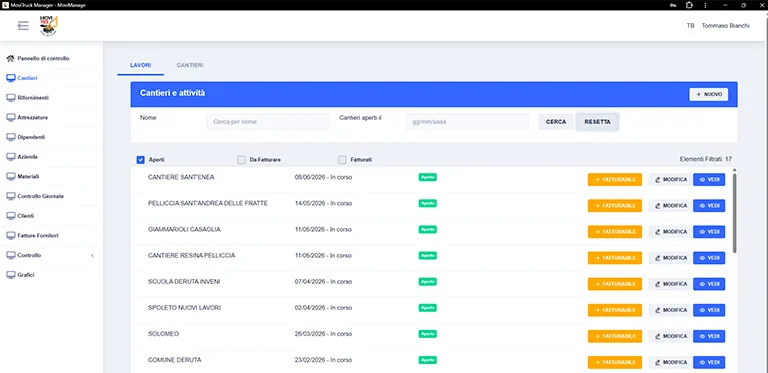
Task: Click the TB user avatar
Action: (690, 25)
